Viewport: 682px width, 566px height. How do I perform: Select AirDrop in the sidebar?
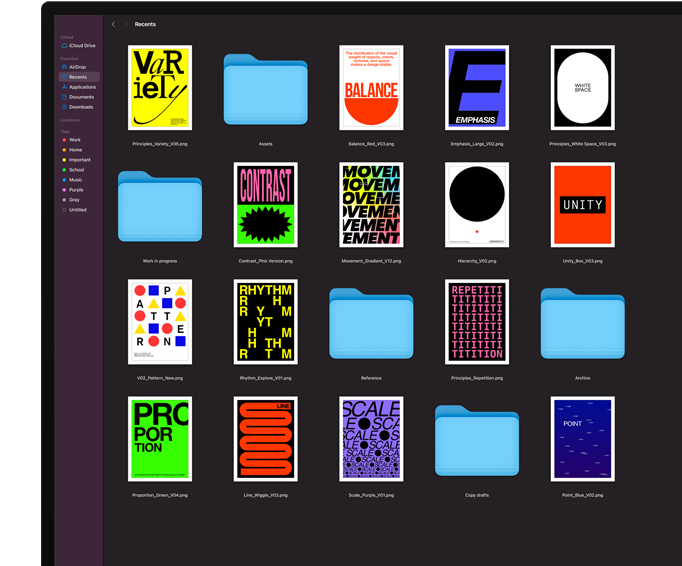[x=77, y=67]
